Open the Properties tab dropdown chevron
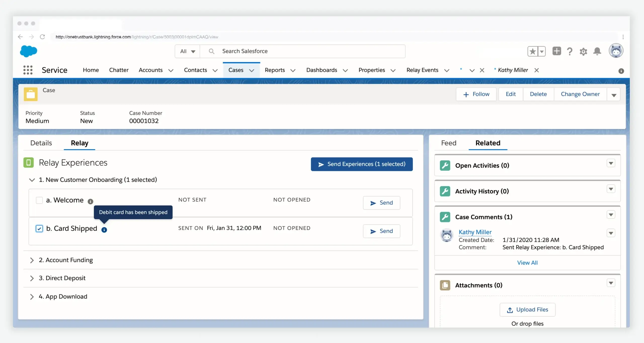Image resolution: width=644 pixels, height=343 pixels. [393, 71]
